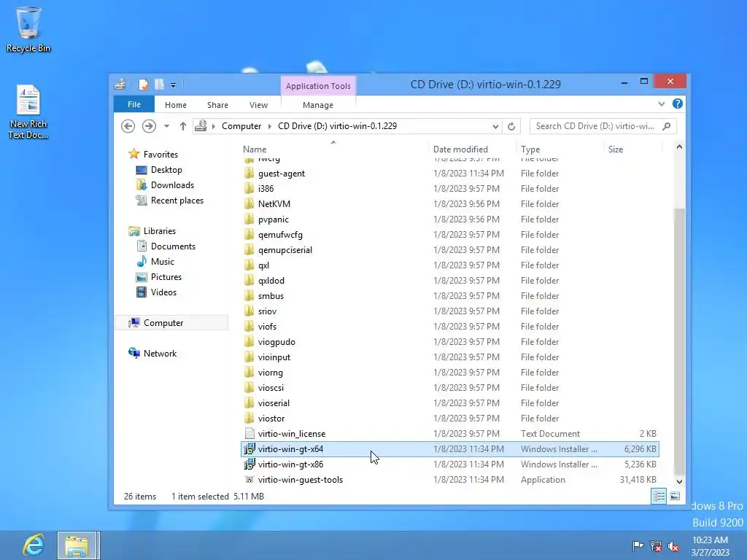Select the virtio-win_license text file icon
This screenshot has width=747, height=560.
[x=249, y=433]
